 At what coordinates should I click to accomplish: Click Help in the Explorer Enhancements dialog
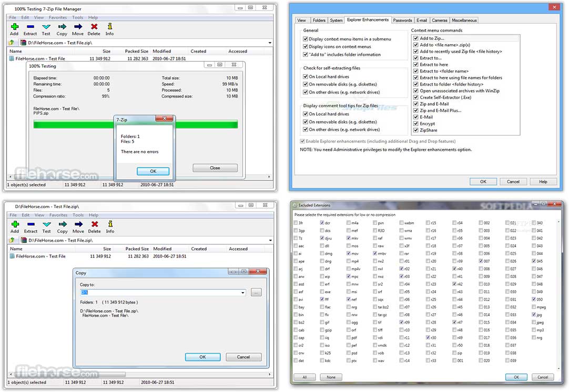point(543,182)
